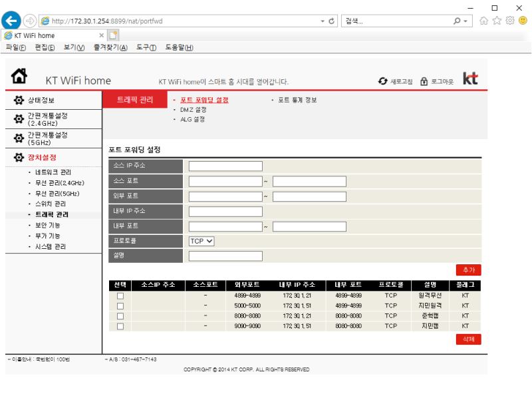Screen dimensions: 532x396
Task: Check the first row's 선택 checkbox
Action: [x=120, y=296]
